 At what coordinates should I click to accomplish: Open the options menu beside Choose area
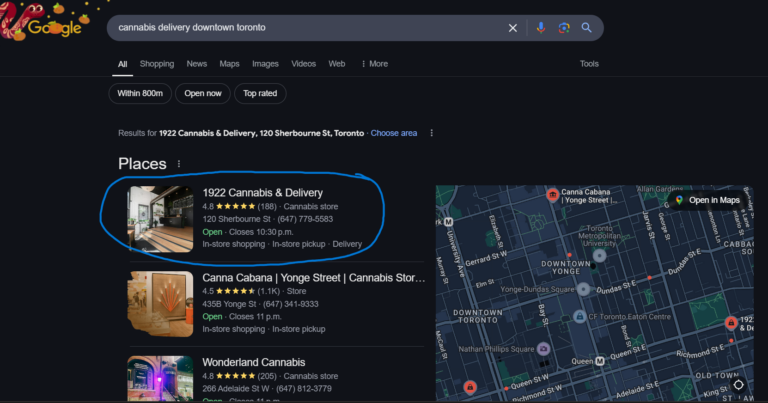(432, 133)
